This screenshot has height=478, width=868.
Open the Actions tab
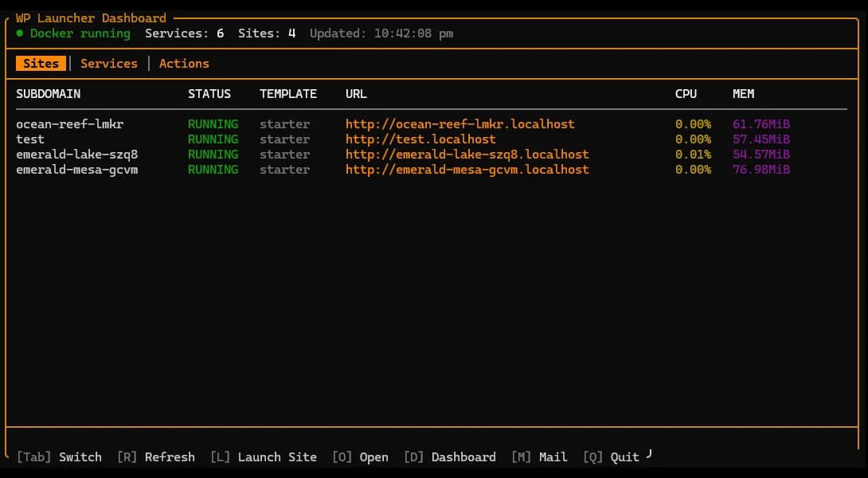(184, 64)
